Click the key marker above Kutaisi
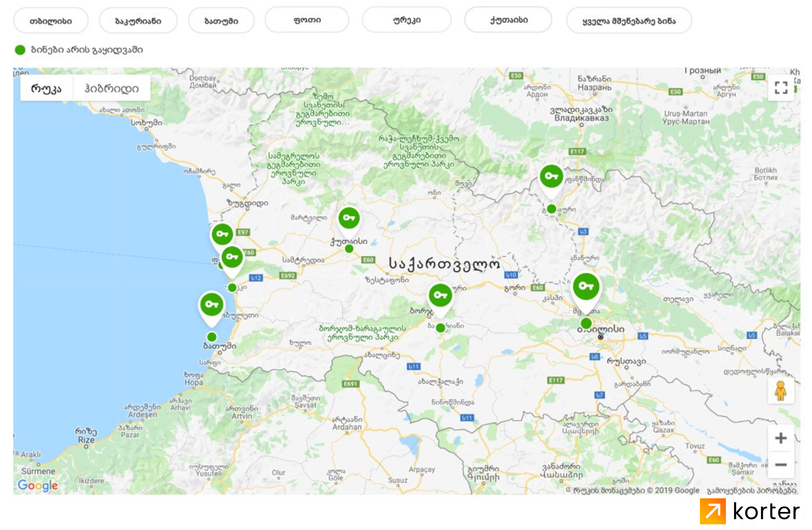This screenshot has height=530, width=812. (349, 218)
